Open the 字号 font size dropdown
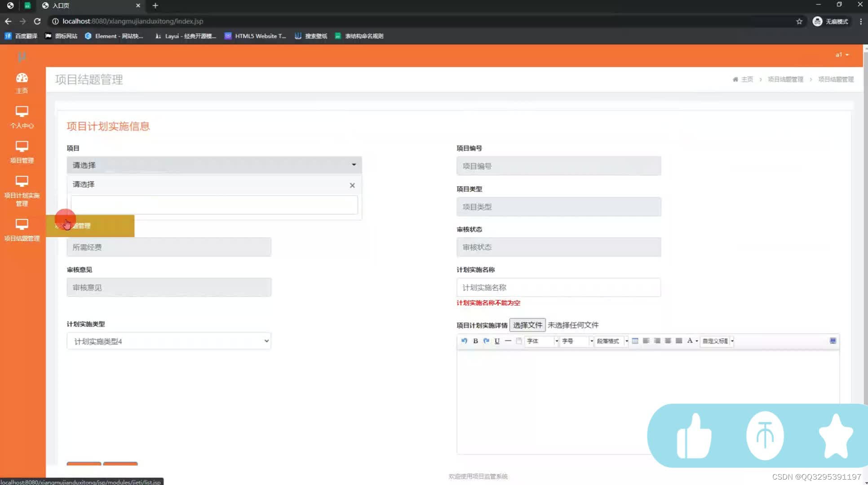The image size is (868, 485). click(x=577, y=341)
